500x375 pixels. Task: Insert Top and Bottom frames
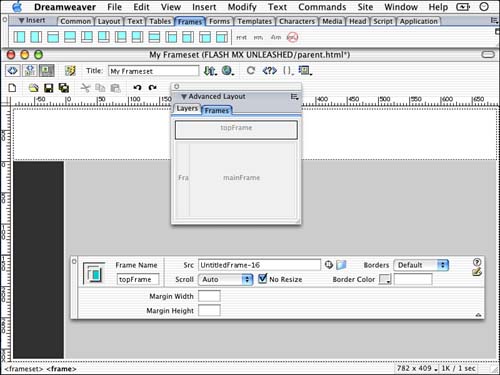[x=154, y=37]
